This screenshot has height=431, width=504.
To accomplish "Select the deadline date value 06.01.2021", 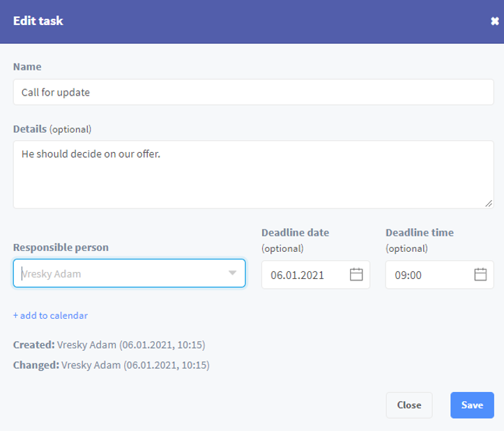I will 297,275.
